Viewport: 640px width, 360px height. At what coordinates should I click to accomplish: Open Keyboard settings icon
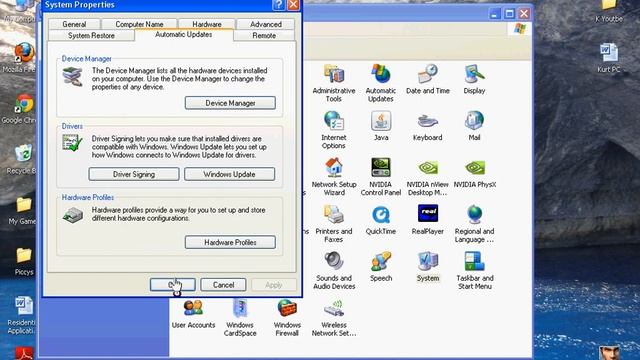(427, 126)
